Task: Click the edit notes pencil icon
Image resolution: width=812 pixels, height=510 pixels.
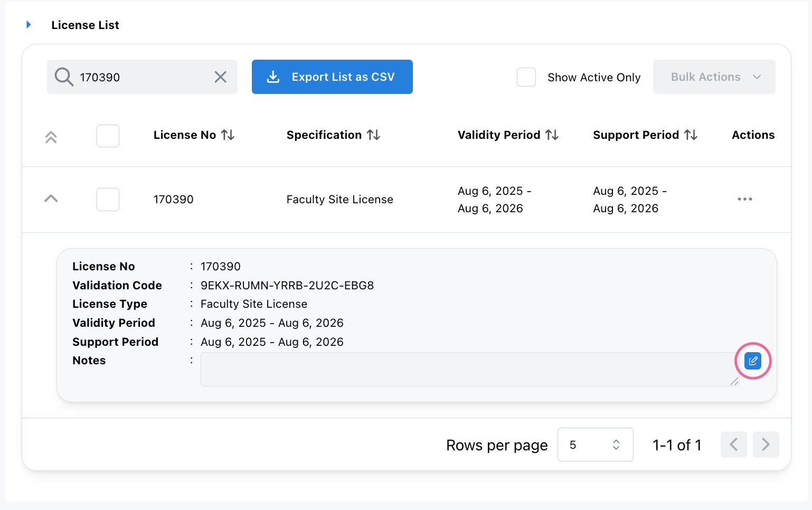Action: click(x=753, y=361)
